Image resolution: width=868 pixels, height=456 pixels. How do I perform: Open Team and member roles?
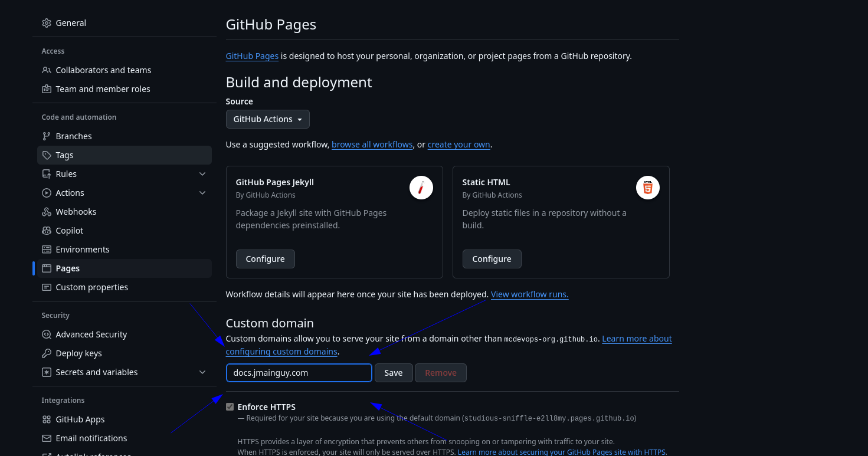click(125, 89)
